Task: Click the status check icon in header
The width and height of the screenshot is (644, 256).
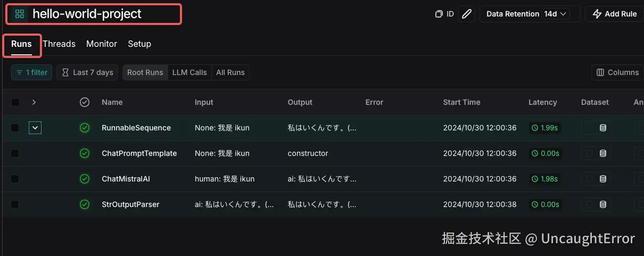Action: point(84,102)
